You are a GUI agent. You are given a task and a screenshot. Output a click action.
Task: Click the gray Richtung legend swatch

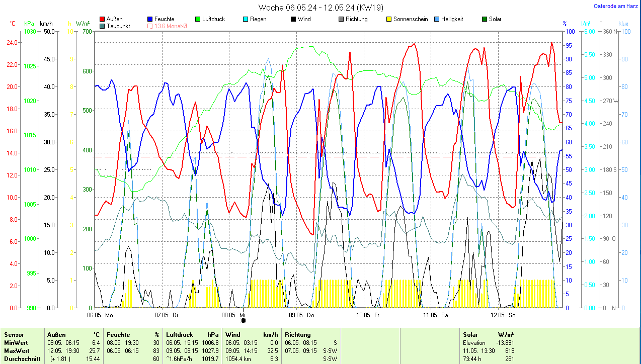pos(341,19)
